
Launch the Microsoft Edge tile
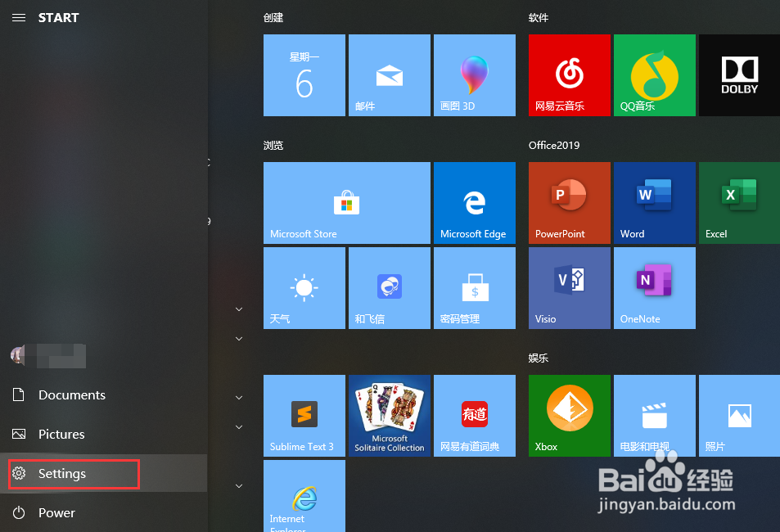pos(475,203)
